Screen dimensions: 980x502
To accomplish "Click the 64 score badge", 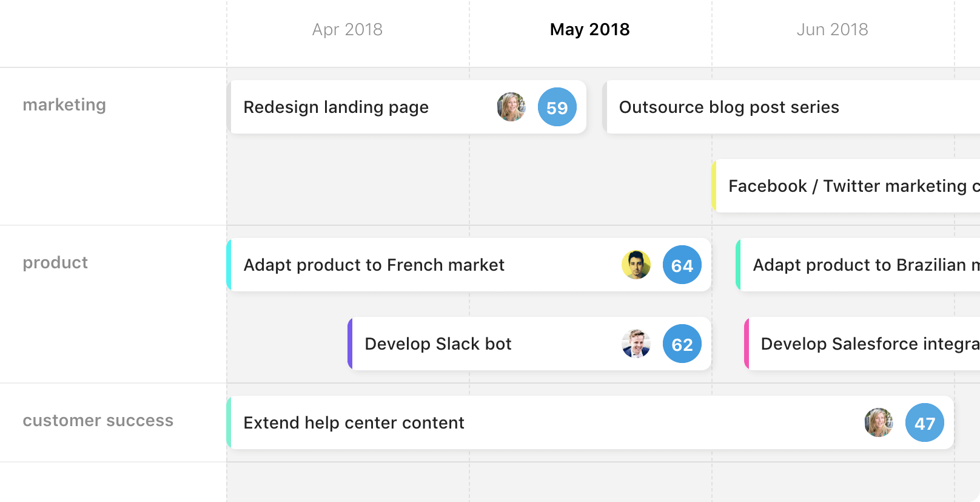I will (x=682, y=265).
